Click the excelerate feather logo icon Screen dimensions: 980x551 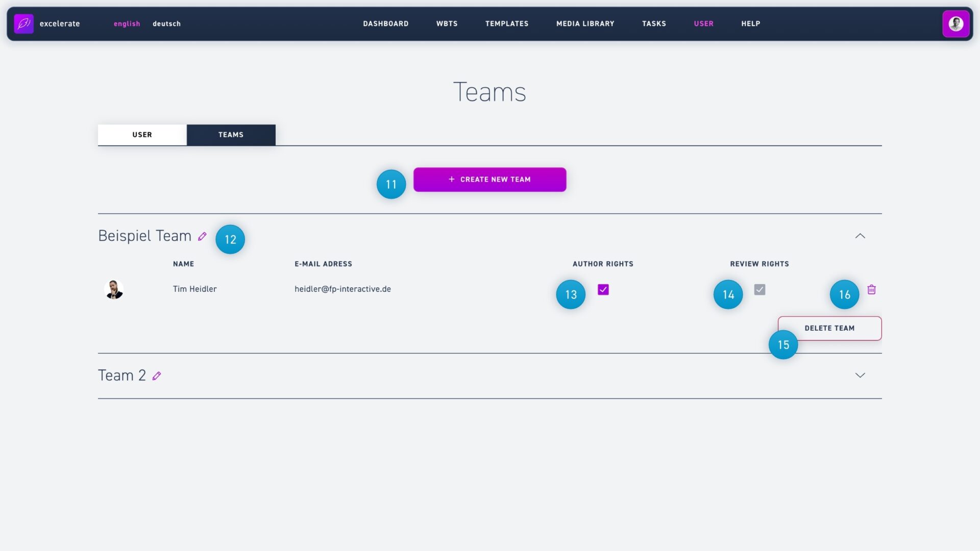23,23
